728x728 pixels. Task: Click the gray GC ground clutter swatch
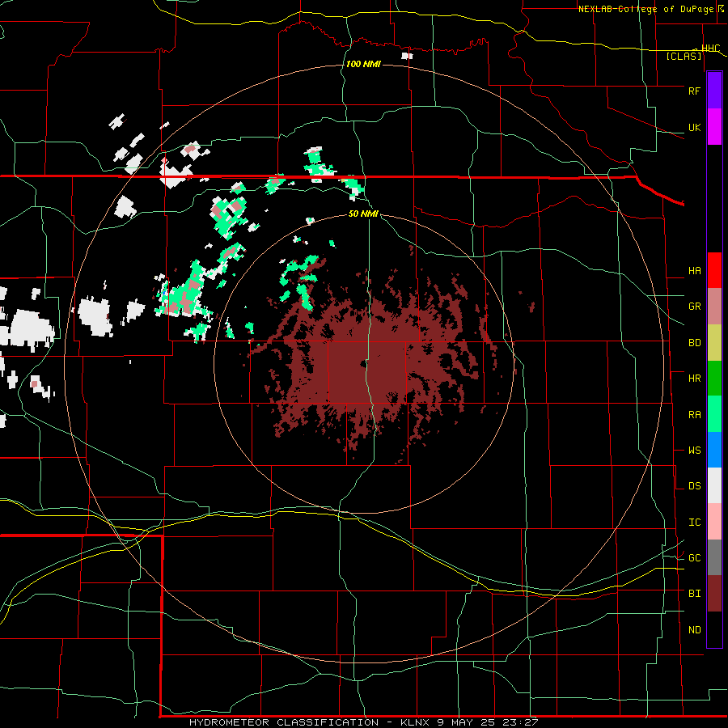[714, 557]
